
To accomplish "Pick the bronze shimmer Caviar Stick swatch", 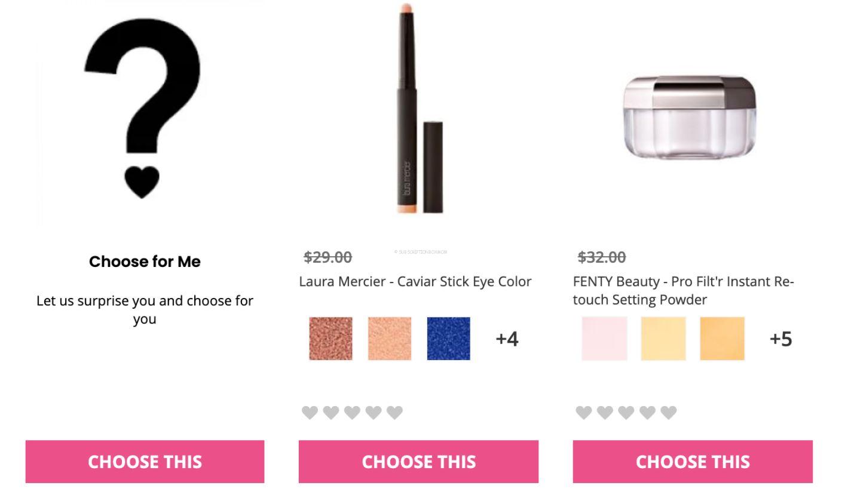I will (x=330, y=338).
